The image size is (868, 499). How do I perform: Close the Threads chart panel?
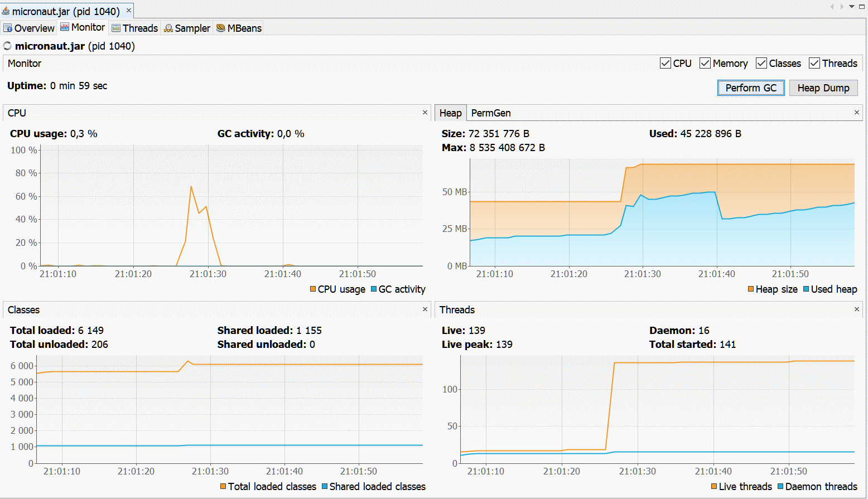point(857,309)
